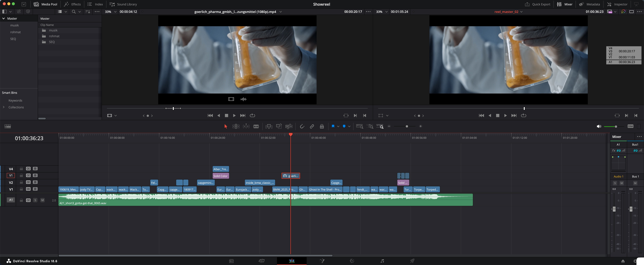Open the Fusion page from bottom bar
The image size is (644, 265).
pos(322,261)
